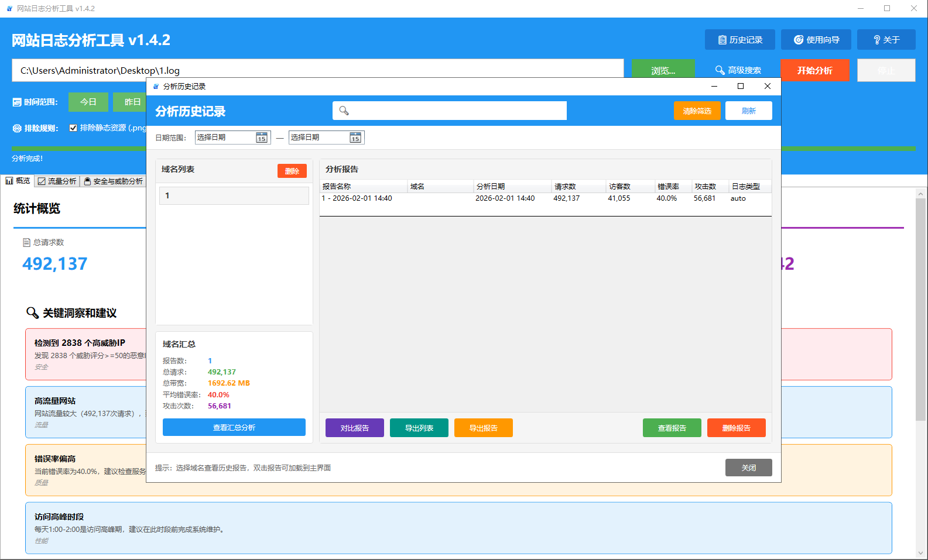928x560 pixels.
Task: Export report with 导出报告 button
Action: [483, 428]
